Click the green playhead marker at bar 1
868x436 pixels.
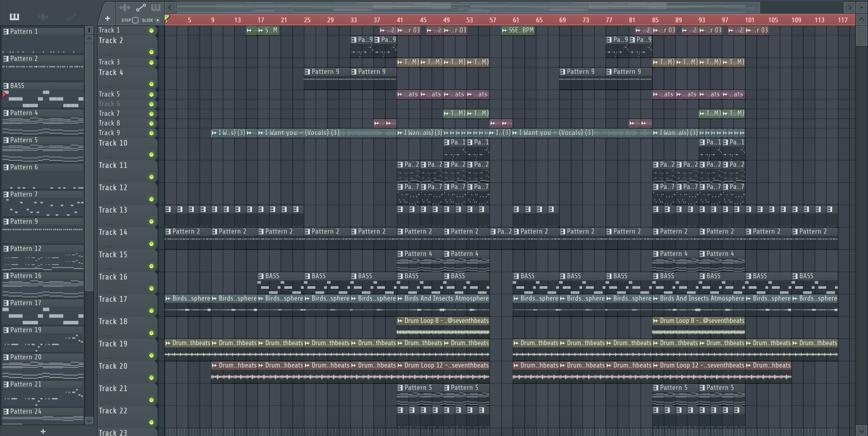166,18
